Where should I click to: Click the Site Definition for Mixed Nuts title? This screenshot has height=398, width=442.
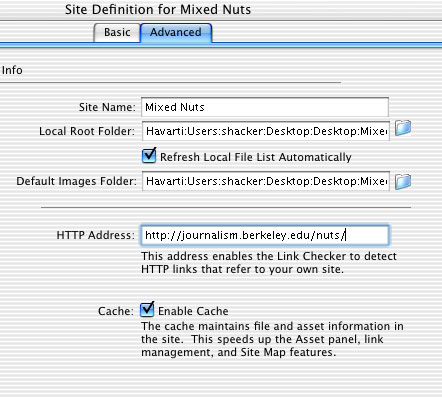coord(158,9)
